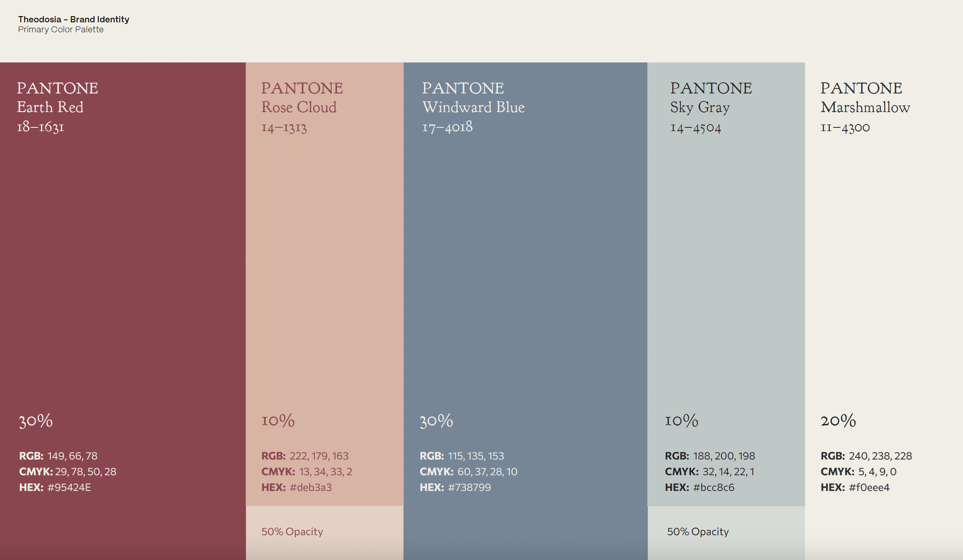Click RGB value '115, 135, 153'
The image size is (963, 560).
(x=476, y=456)
